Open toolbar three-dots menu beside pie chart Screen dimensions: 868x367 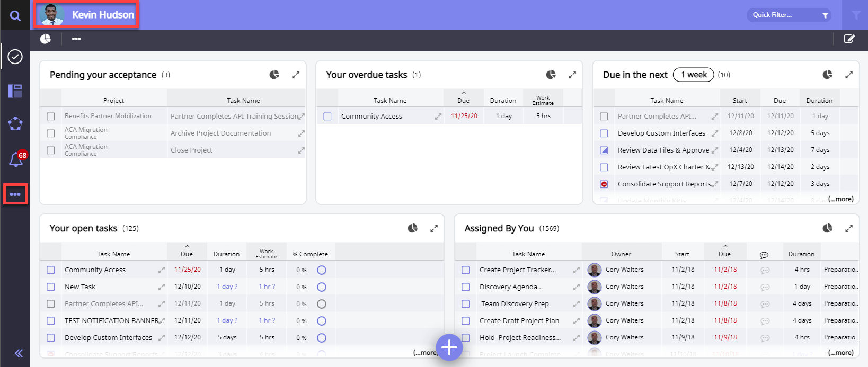(x=76, y=39)
